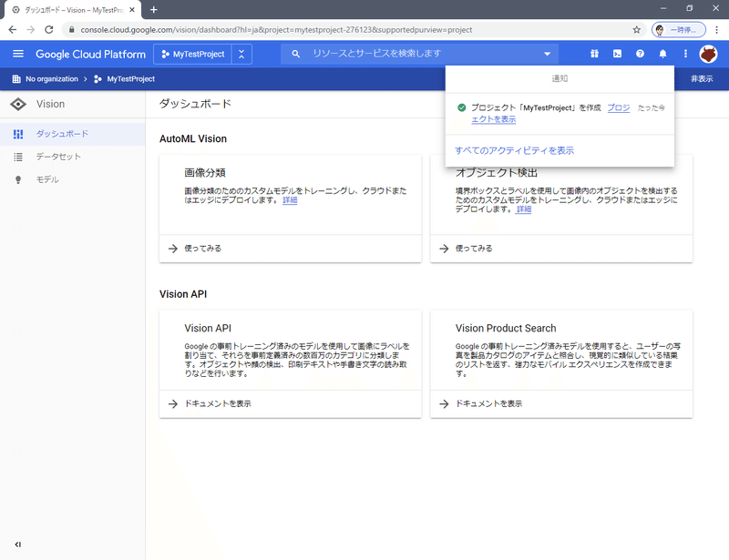Open the gift free trial icon
This screenshot has width=729, height=560.
click(594, 54)
